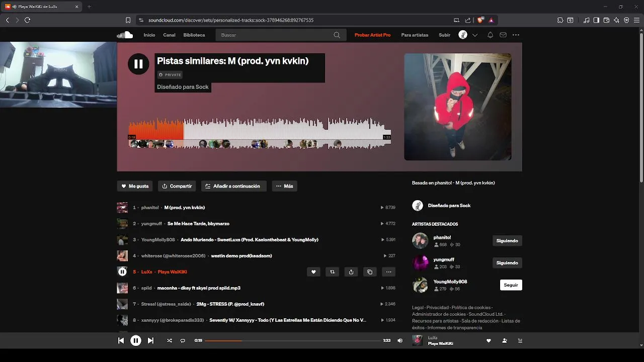Open browser extensions puzzle icon

pos(560,20)
